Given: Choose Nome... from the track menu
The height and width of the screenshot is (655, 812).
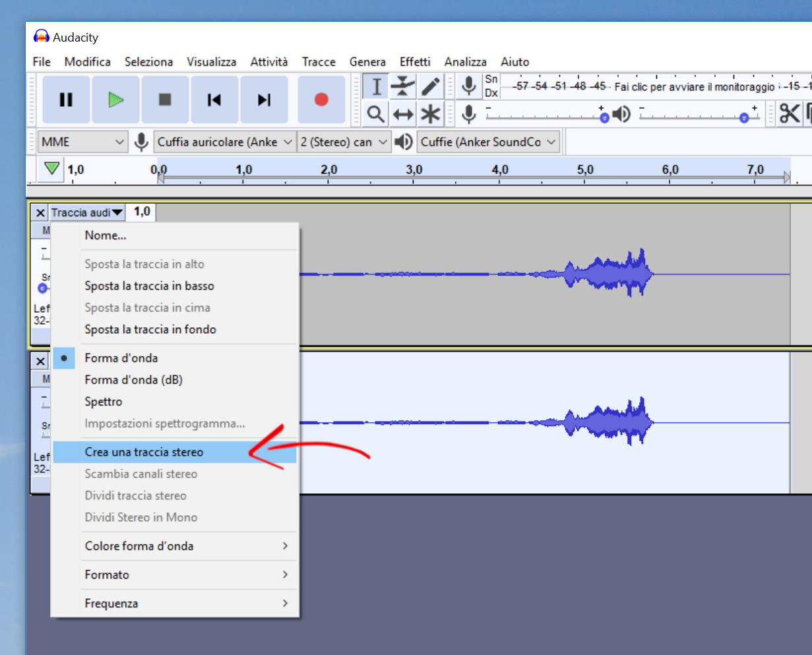Looking at the screenshot, I should 175,235.
